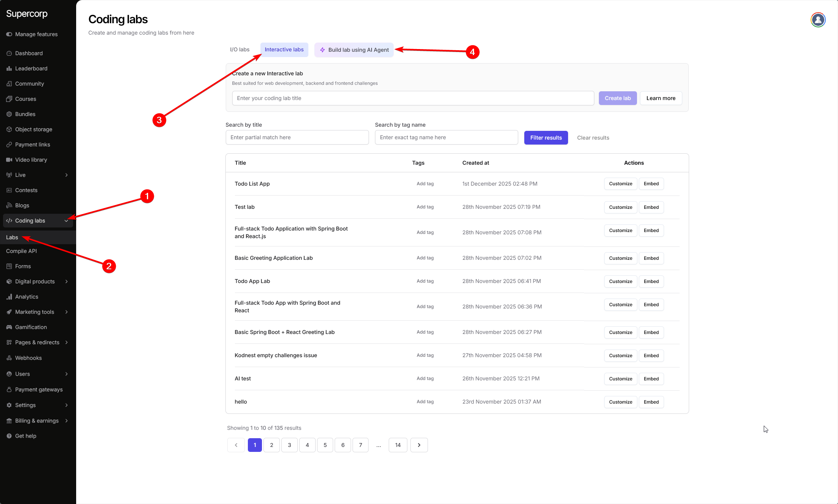Open the Leaderboard section
The height and width of the screenshot is (504, 838).
pyautogui.click(x=31, y=68)
